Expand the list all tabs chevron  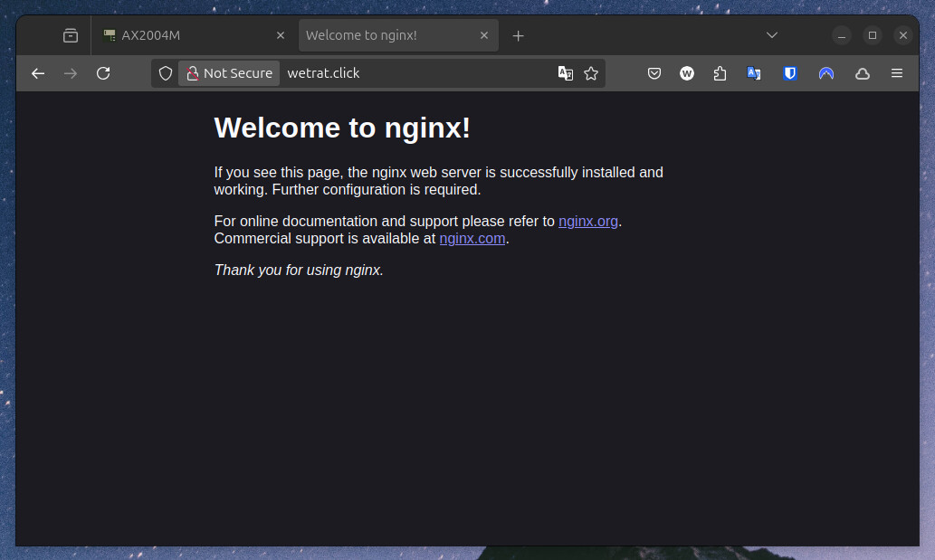coord(771,36)
